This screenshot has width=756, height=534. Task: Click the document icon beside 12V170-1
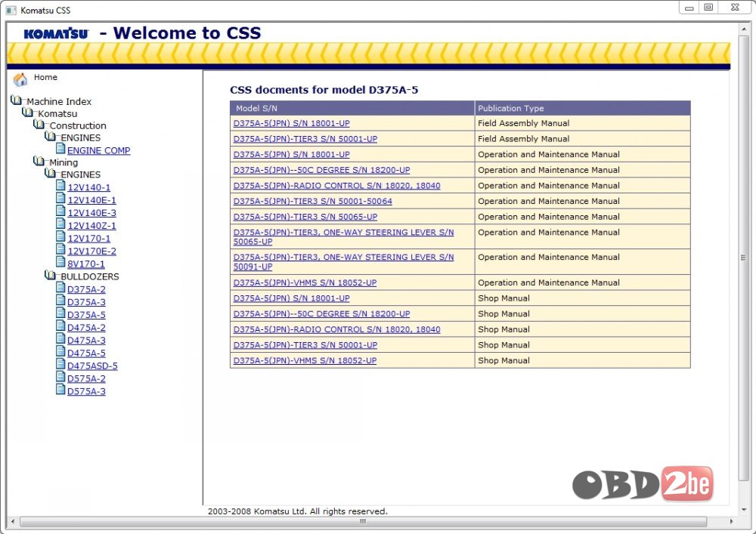pyautogui.click(x=60, y=236)
